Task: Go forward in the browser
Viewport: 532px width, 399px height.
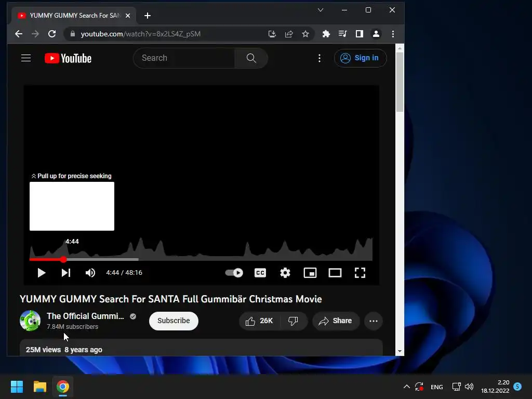Action: tap(35, 34)
